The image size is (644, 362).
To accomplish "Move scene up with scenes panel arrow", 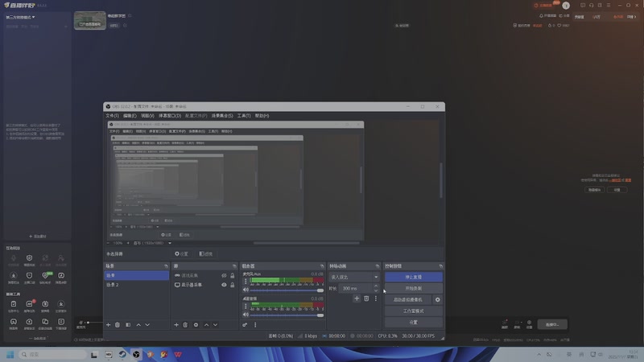I will pyautogui.click(x=138, y=325).
